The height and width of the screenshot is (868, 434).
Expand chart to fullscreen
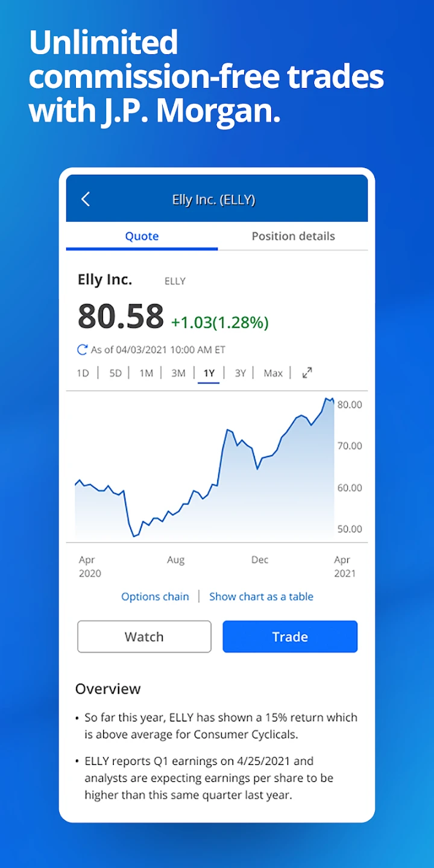click(x=307, y=373)
